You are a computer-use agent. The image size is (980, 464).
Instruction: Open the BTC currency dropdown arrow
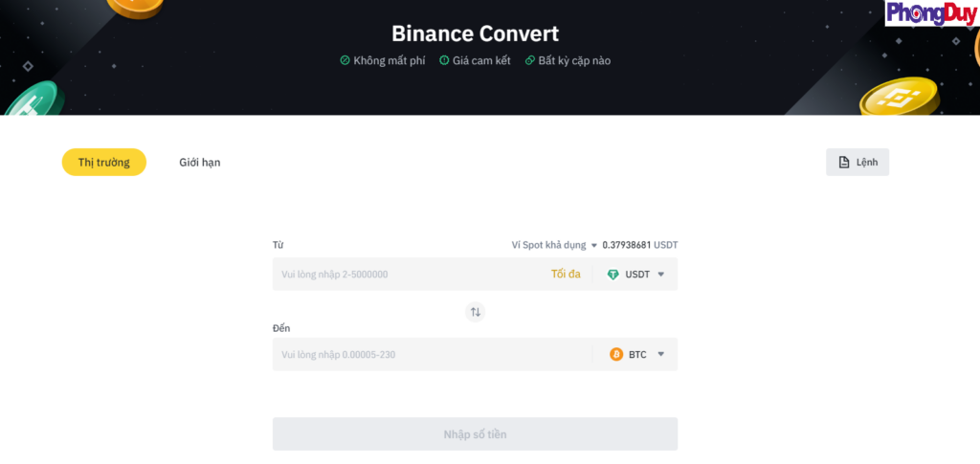click(x=660, y=355)
